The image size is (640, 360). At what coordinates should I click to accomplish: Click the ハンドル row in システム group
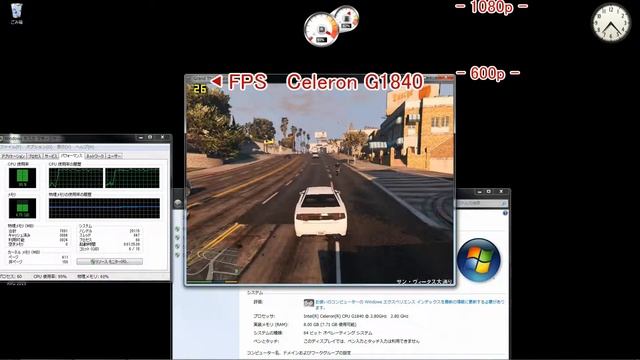109,231
